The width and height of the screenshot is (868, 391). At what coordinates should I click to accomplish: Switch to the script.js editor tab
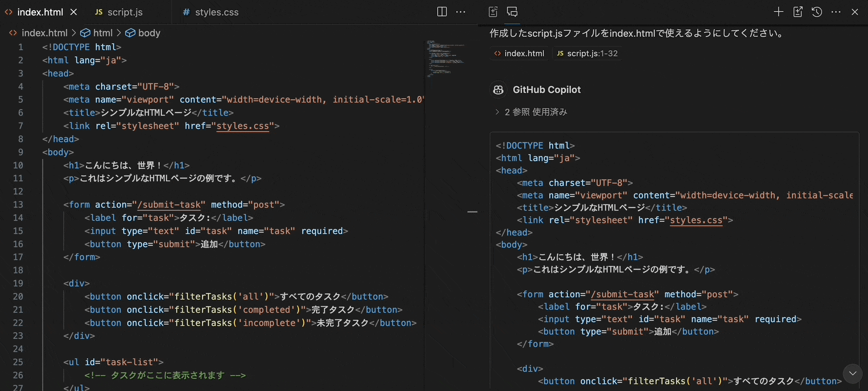click(x=119, y=12)
